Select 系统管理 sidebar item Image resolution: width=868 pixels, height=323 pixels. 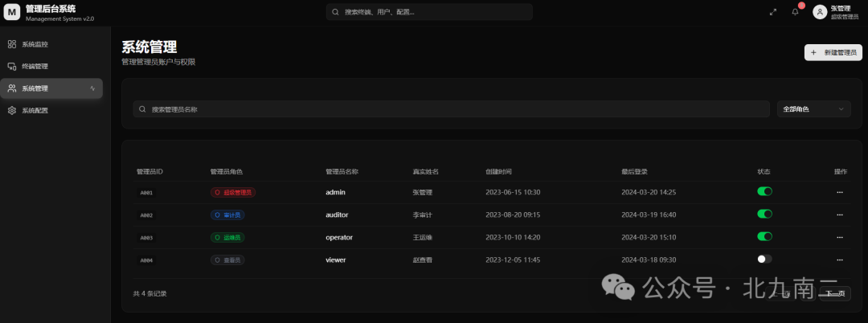[x=51, y=88]
